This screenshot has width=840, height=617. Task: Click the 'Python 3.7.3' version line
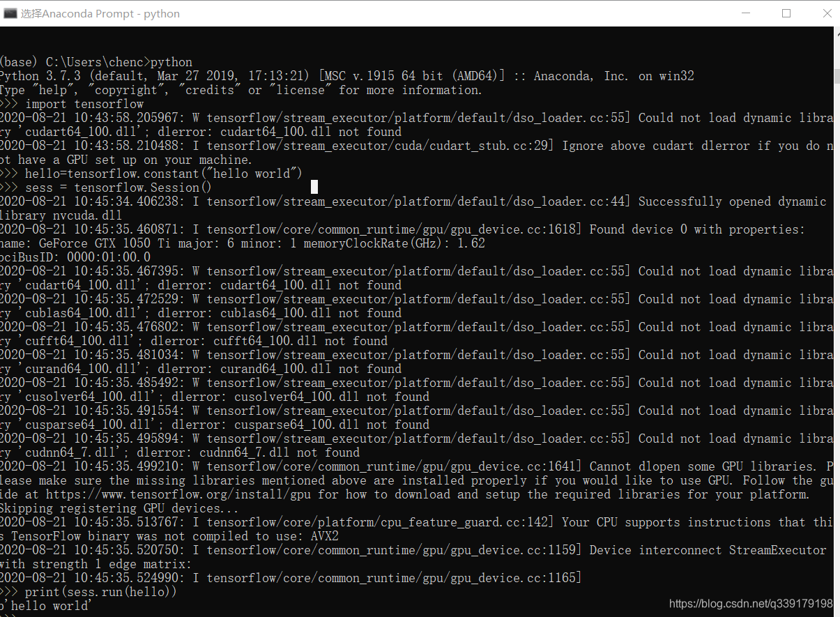click(x=347, y=76)
